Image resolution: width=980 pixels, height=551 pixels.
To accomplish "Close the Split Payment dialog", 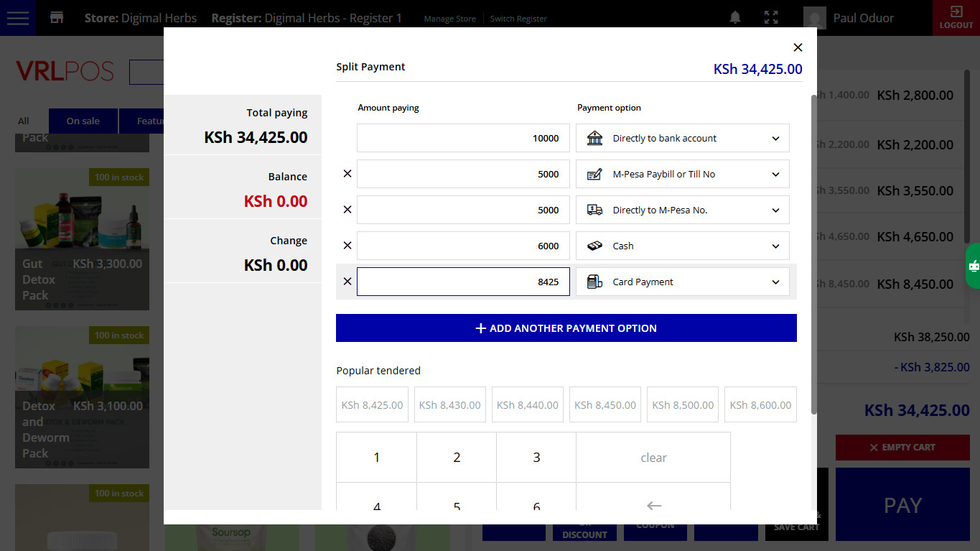I will click(798, 47).
